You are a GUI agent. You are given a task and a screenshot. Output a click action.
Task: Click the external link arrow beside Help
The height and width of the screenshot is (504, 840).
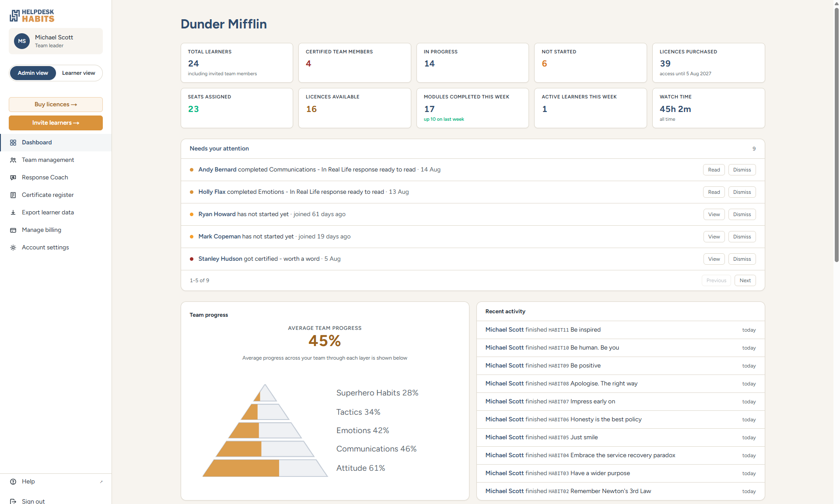pyautogui.click(x=101, y=482)
